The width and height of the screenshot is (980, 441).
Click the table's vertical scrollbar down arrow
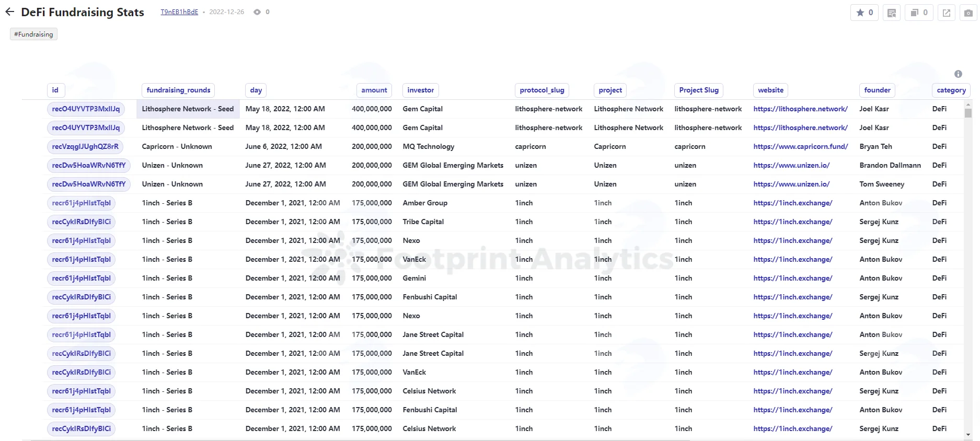coord(968,435)
